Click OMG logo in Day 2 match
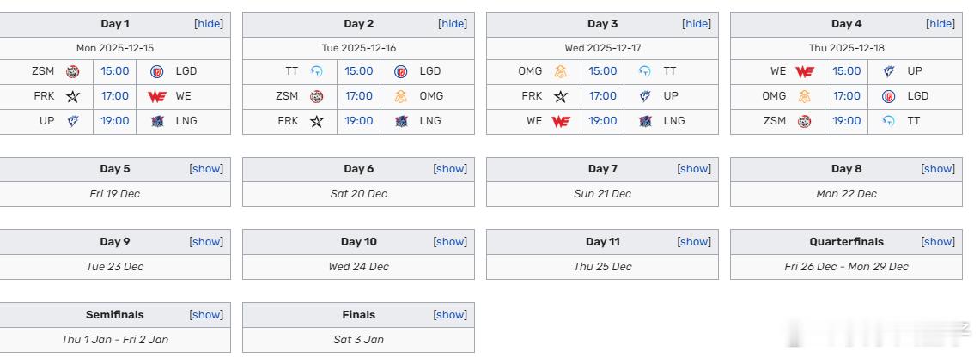Image resolution: width=980 pixels, height=357 pixels. click(x=400, y=96)
